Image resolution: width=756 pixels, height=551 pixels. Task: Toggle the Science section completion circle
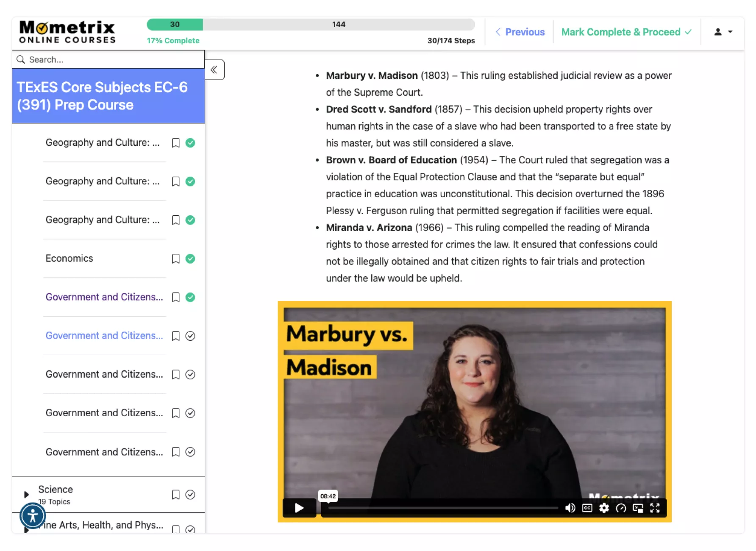pyautogui.click(x=190, y=495)
